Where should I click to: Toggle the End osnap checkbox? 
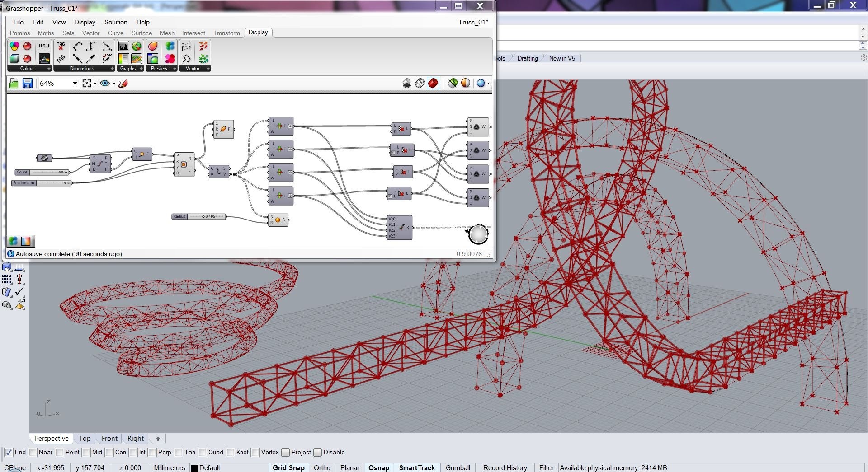click(x=9, y=452)
